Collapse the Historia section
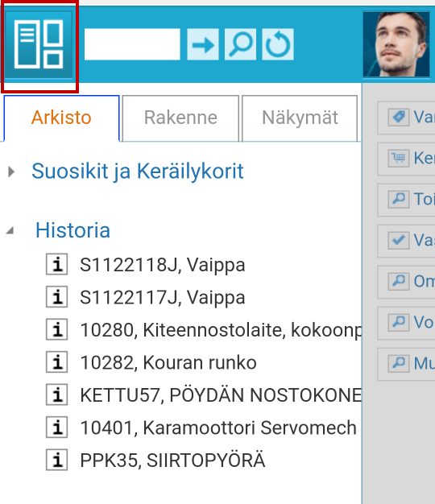 tap(10, 230)
